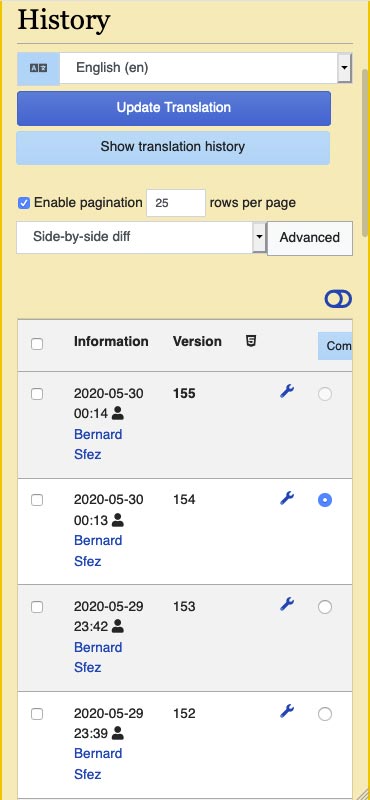Check the select-all checkbox in table header
This screenshot has height=800, width=370.
[x=37, y=344]
